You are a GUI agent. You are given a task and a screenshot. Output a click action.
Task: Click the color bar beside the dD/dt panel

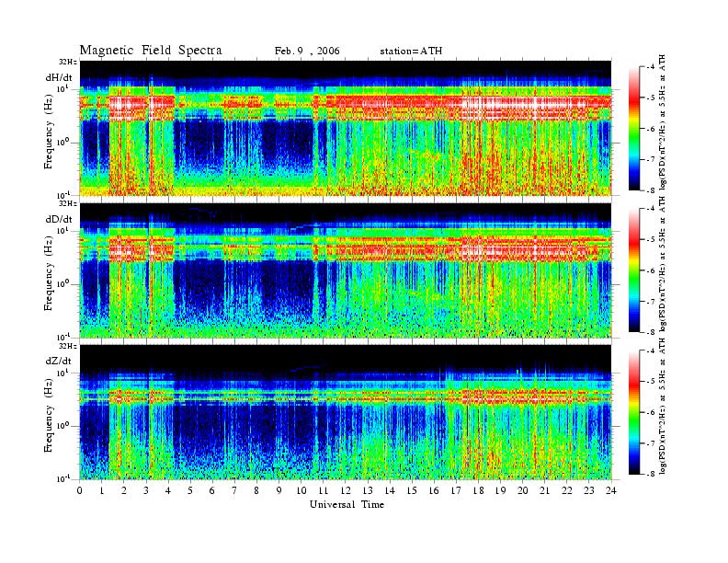click(x=634, y=270)
